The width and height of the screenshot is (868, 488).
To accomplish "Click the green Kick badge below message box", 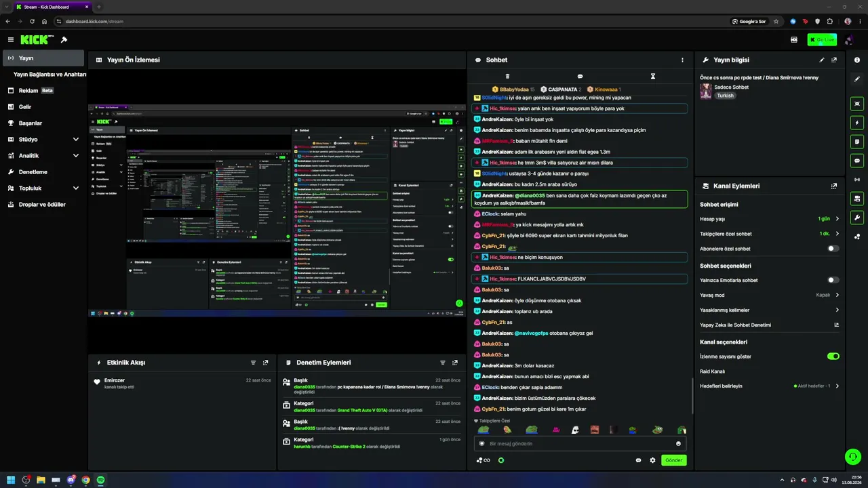I will pos(501,460).
